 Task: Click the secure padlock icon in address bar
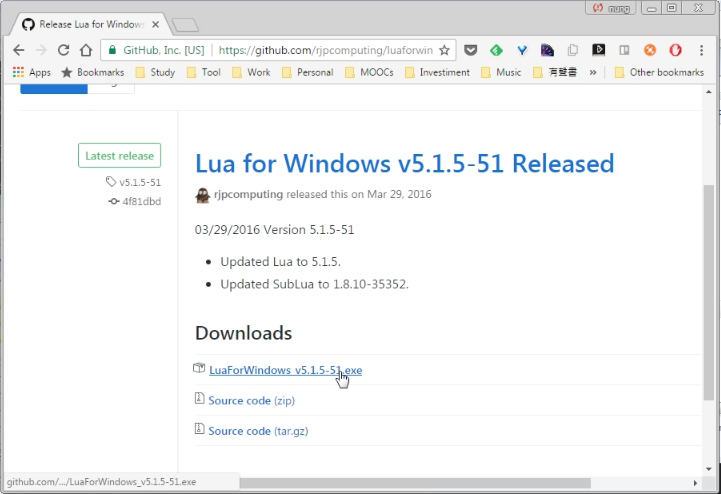click(x=112, y=50)
